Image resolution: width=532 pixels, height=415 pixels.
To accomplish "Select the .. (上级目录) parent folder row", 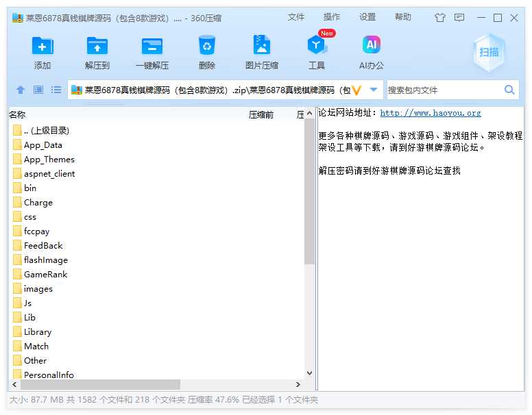I will point(158,131).
